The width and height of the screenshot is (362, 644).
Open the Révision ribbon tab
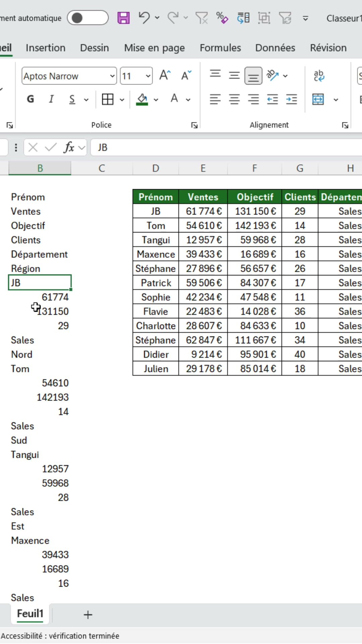[x=328, y=48]
